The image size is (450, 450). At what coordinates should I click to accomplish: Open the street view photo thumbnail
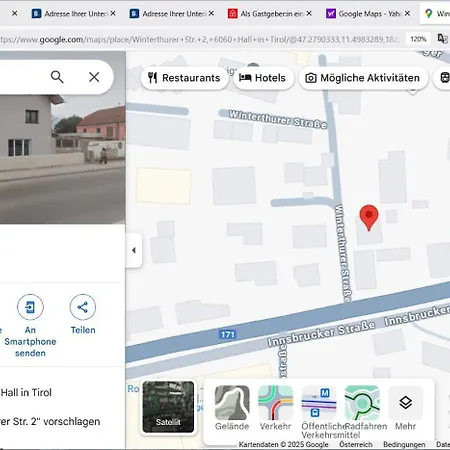tap(63, 137)
